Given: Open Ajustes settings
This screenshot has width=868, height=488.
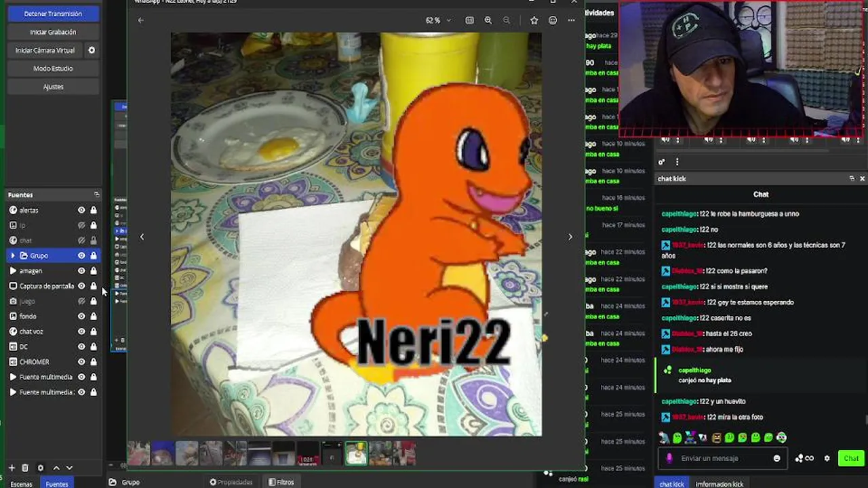Looking at the screenshot, I should click(x=53, y=87).
